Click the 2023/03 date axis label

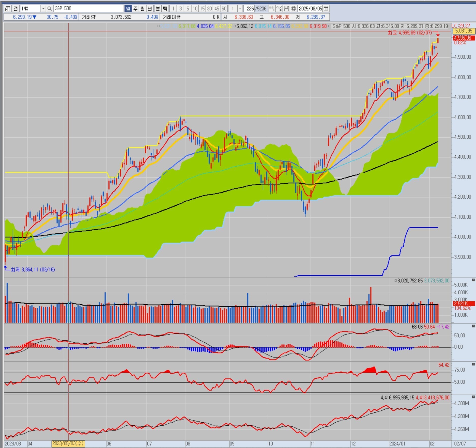coord(13,444)
